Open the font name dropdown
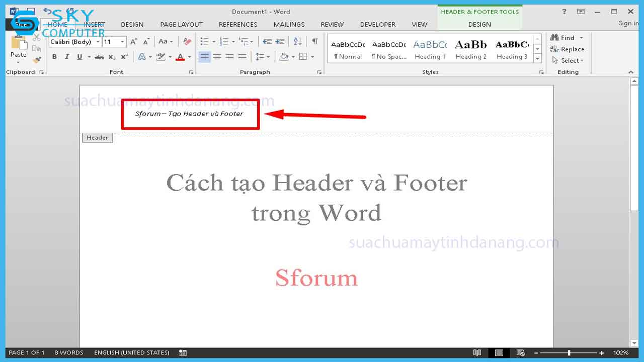Image resolution: width=644 pixels, height=362 pixels. (98, 42)
